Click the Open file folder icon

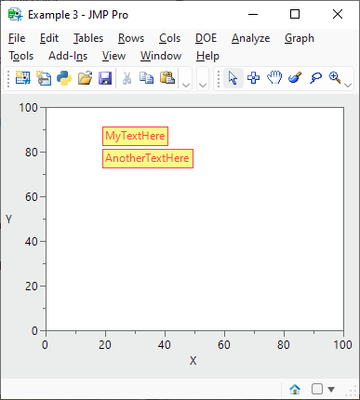click(85, 78)
